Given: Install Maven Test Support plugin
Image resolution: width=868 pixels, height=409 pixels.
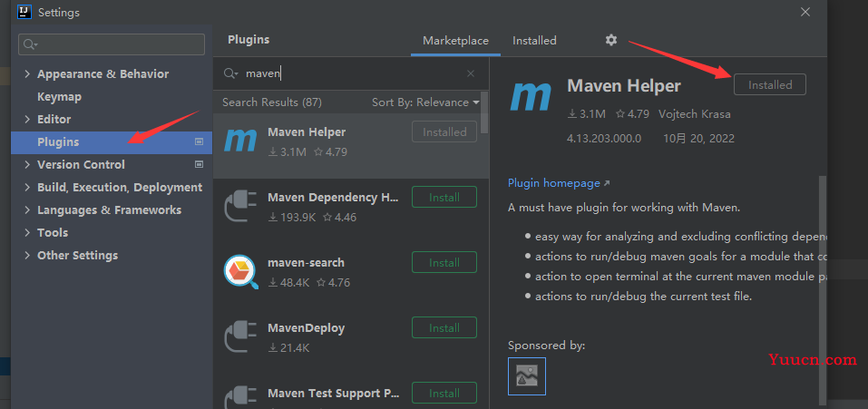Looking at the screenshot, I should 444,393.
